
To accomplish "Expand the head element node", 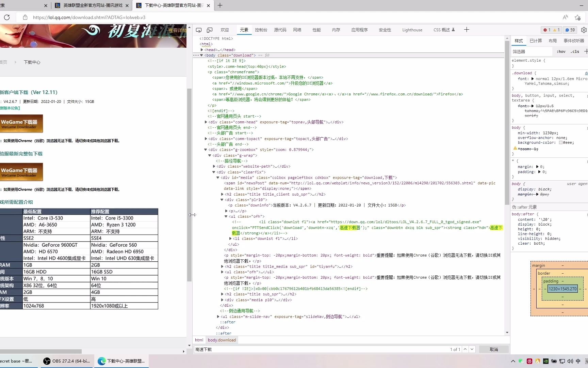I will coord(202,50).
